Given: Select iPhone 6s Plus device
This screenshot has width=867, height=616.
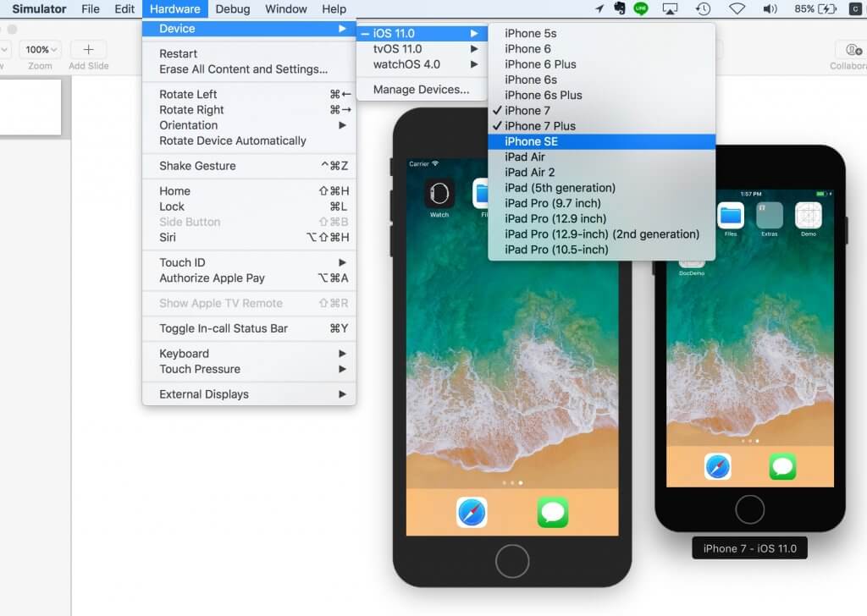Looking at the screenshot, I should click(x=602, y=95).
